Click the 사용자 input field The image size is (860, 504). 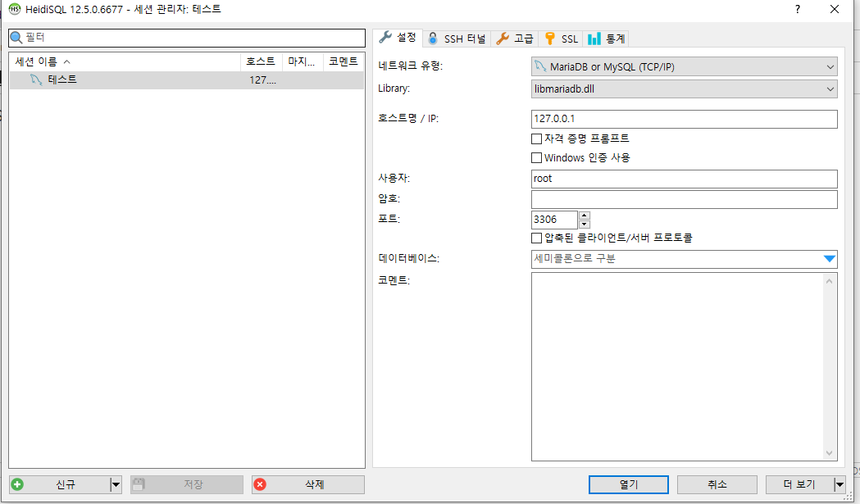tap(684, 179)
